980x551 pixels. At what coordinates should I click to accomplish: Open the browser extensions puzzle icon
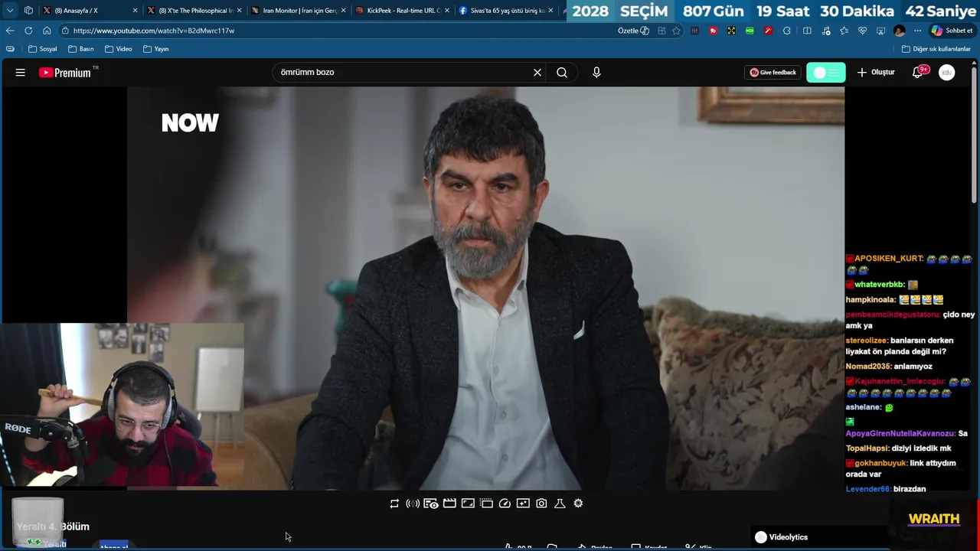[x=786, y=31]
